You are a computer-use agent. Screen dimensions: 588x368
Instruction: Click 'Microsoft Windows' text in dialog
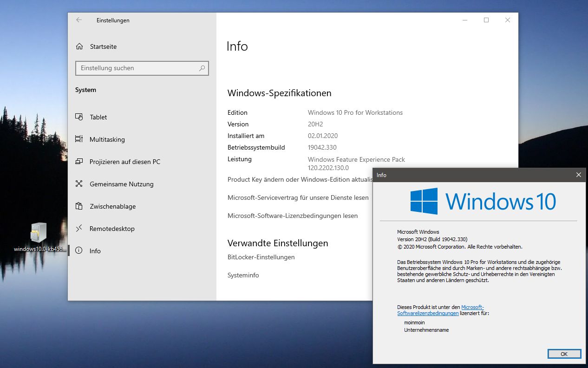tap(418, 231)
